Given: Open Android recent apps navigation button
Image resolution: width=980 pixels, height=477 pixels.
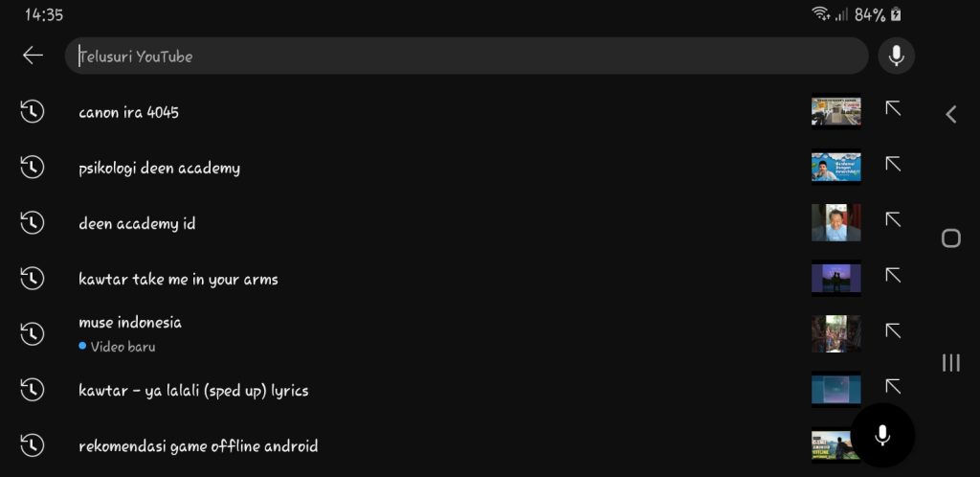Looking at the screenshot, I should pyautogui.click(x=950, y=362).
